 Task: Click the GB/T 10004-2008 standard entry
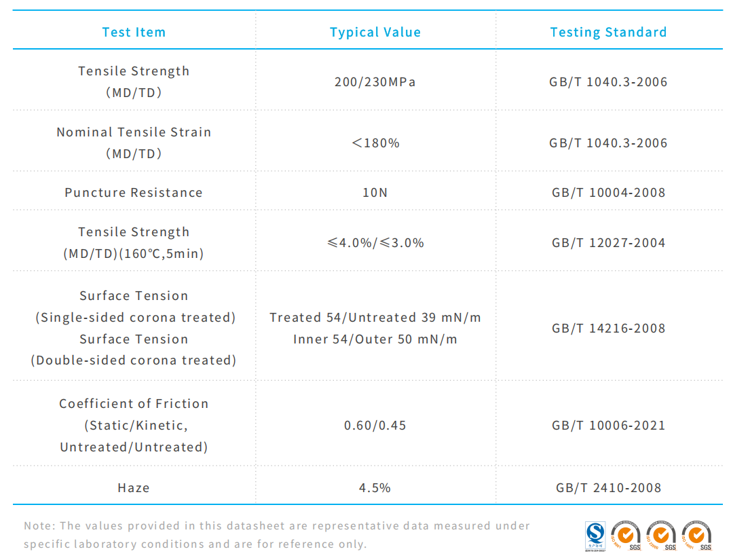click(x=608, y=193)
